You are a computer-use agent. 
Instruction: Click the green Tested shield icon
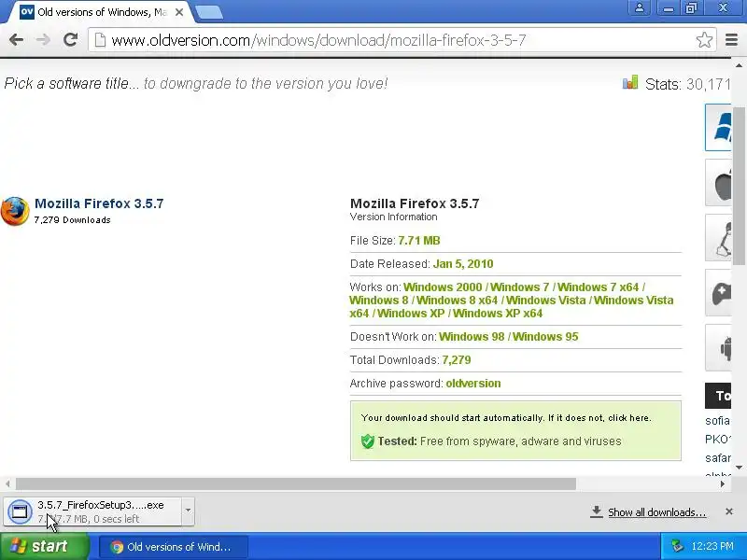368,441
